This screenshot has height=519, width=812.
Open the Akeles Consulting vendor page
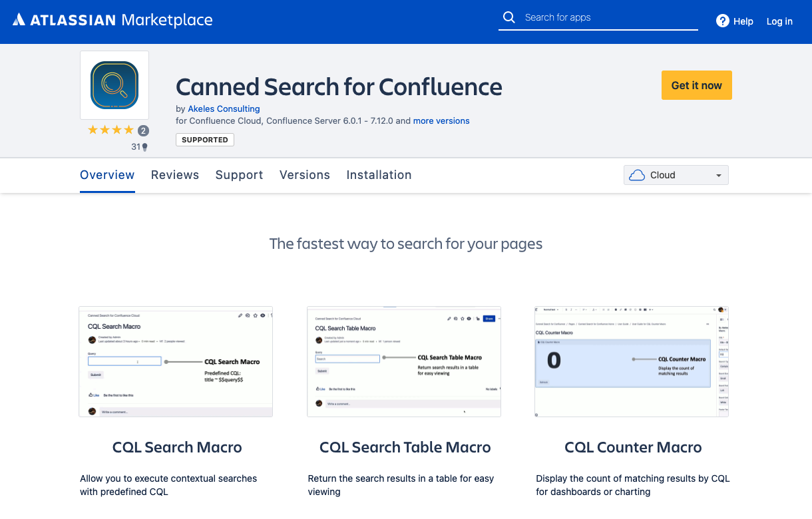224,108
